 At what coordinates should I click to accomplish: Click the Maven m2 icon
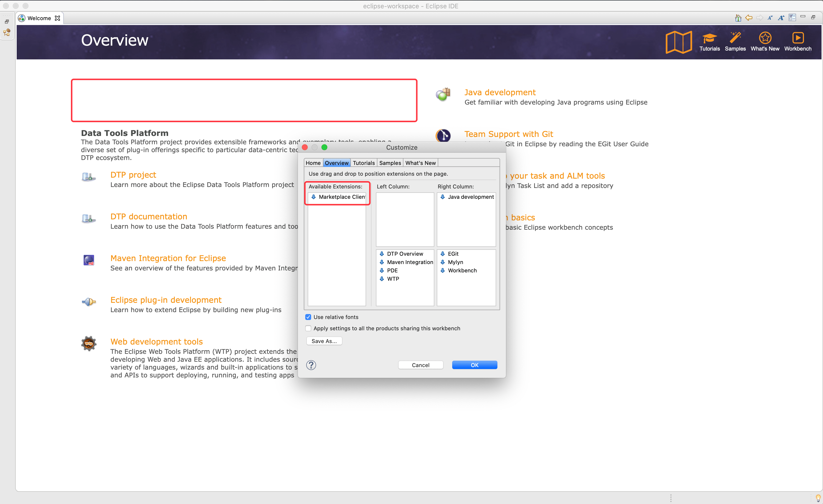click(89, 260)
